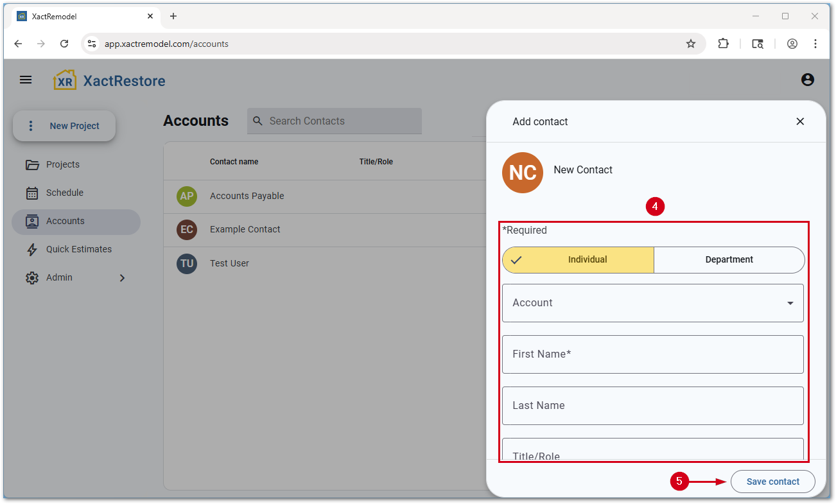Screen dimensions: 836x504
Task: Click the Title/Role input field
Action: 653,449
